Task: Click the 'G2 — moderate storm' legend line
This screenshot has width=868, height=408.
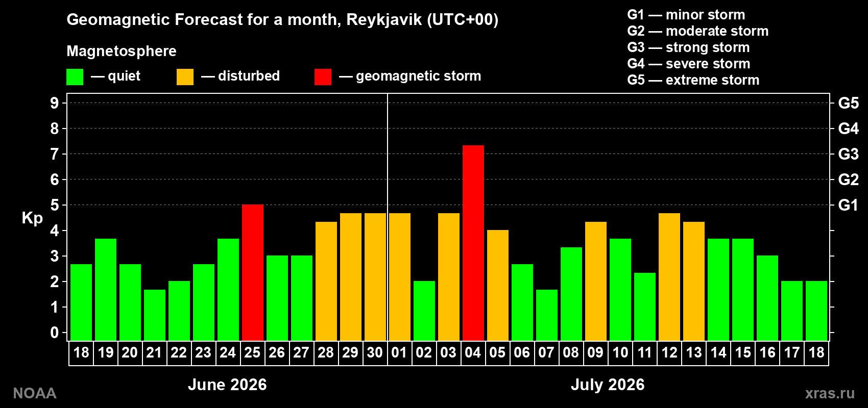Action: coord(698,31)
